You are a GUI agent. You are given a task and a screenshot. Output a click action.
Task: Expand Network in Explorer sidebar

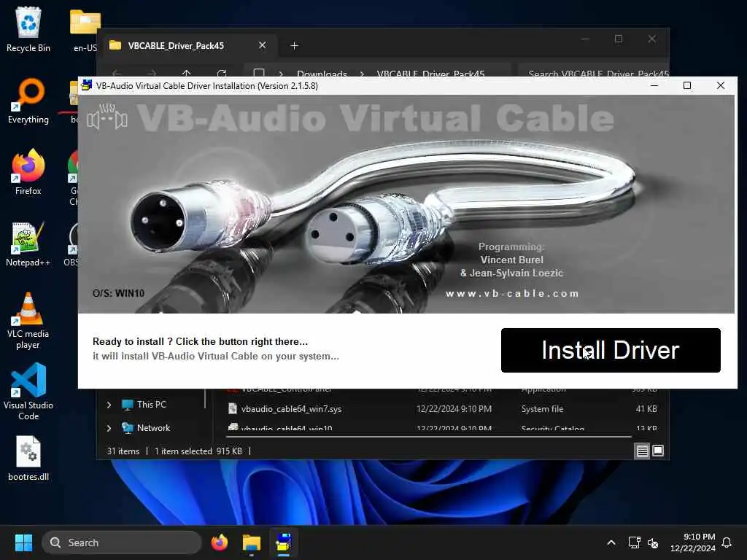109,428
